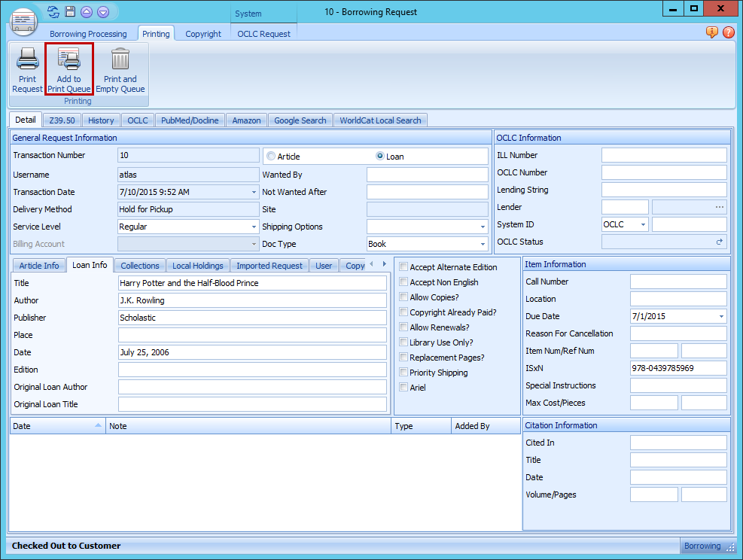
Task: Select the Article radio button
Action: click(271, 157)
